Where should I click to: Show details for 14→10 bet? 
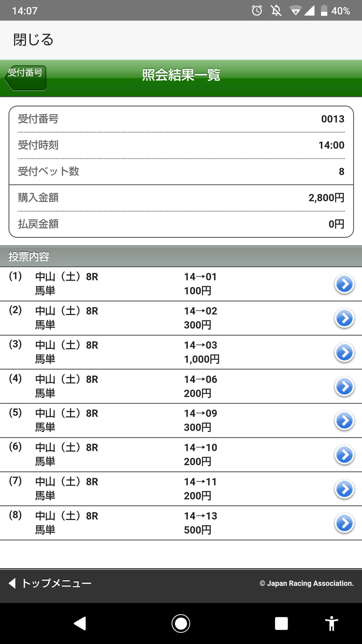coord(344,455)
